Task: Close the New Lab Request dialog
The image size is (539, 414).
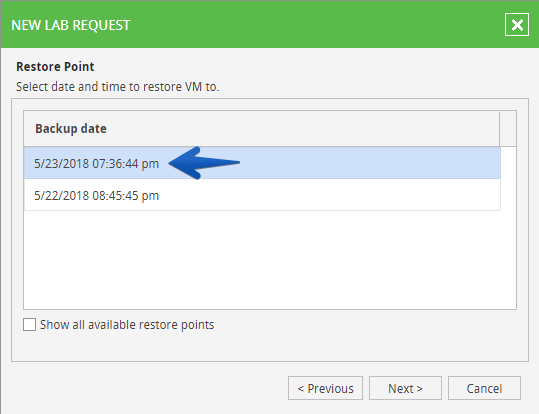Action: [517, 25]
